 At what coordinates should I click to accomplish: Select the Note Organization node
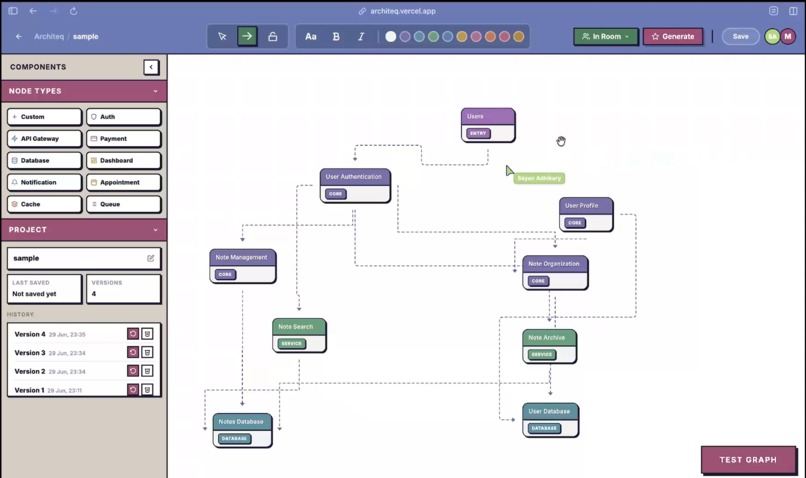point(555,272)
